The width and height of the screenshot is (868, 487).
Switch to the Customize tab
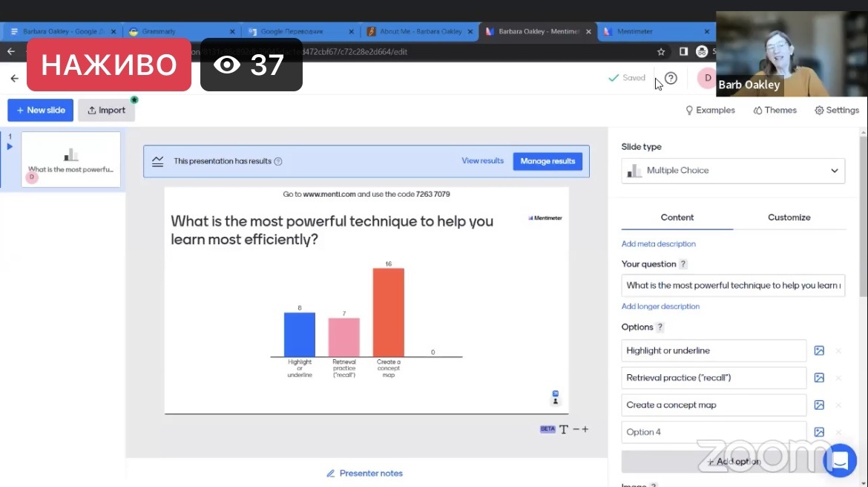789,218
